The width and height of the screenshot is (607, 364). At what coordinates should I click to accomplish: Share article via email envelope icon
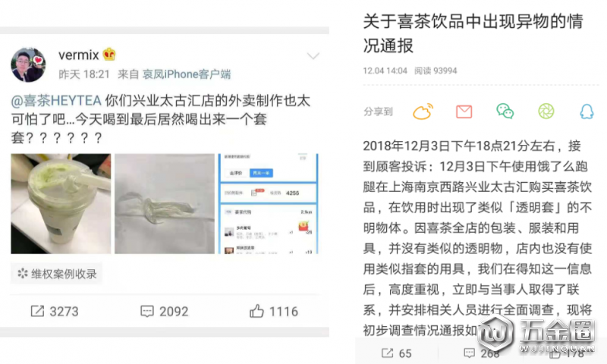[x=464, y=111]
